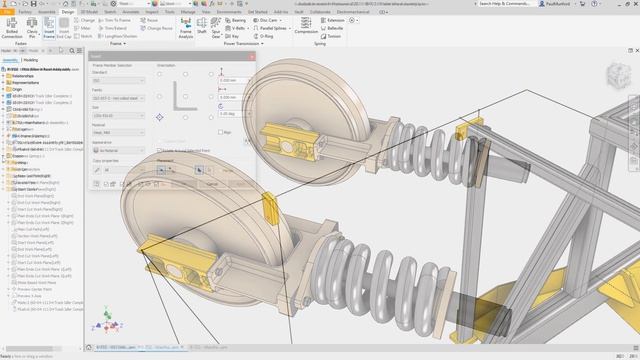Switch to the Sketch ribbon tab
The height and width of the screenshot is (360, 640).
click(110, 12)
